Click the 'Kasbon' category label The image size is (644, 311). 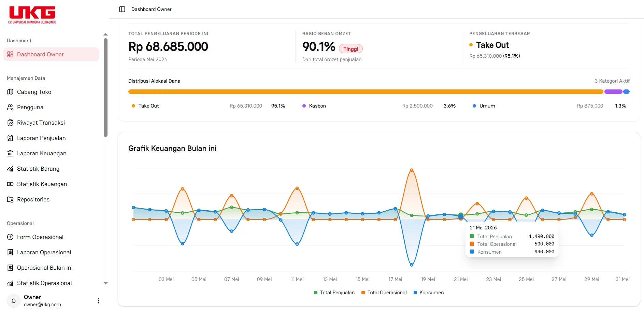click(317, 106)
